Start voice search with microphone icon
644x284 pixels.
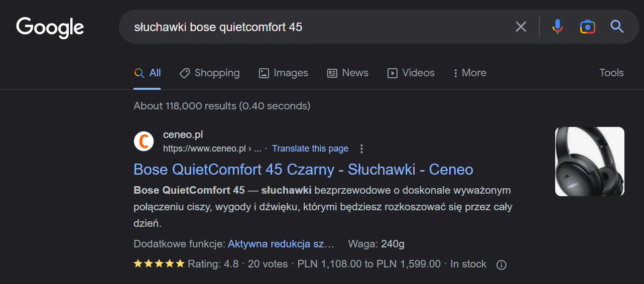coord(557,27)
